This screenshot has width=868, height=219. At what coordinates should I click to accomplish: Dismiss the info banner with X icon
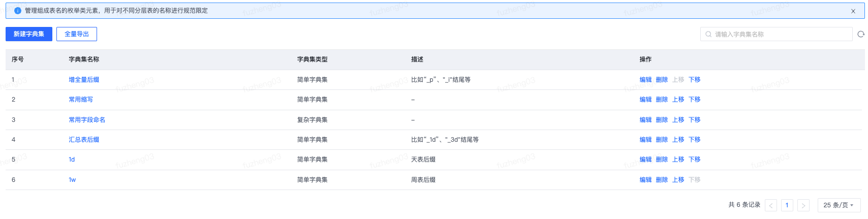tap(853, 11)
